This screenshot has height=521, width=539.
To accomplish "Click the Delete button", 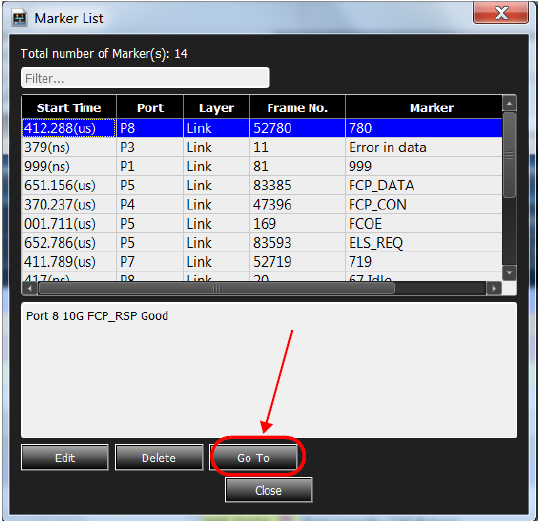I will pos(159,458).
